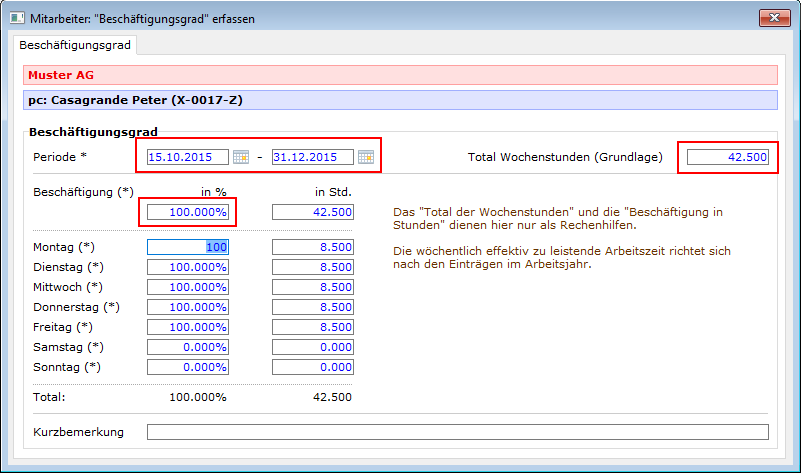This screenshot has width=801, height=473.
Task: Edit Montag hours field
Action: pyautogui.click(x=312, y=247)
